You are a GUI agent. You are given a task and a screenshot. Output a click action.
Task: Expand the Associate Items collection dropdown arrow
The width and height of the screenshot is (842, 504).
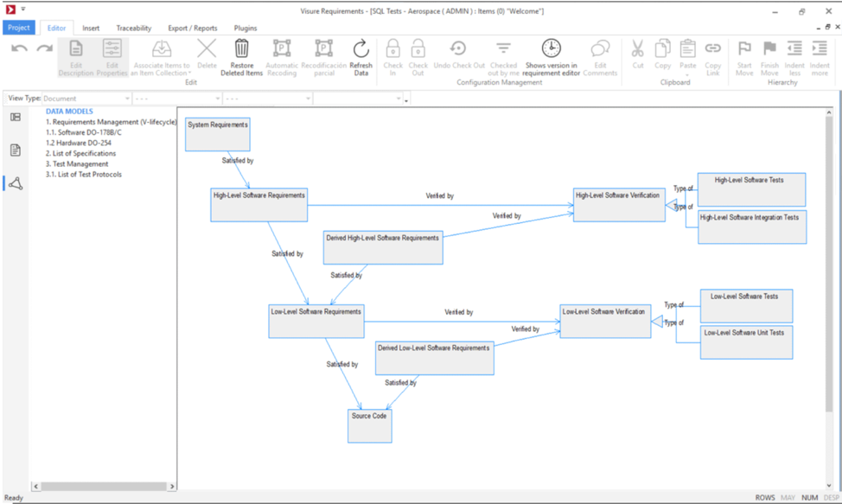coord(189,73)
